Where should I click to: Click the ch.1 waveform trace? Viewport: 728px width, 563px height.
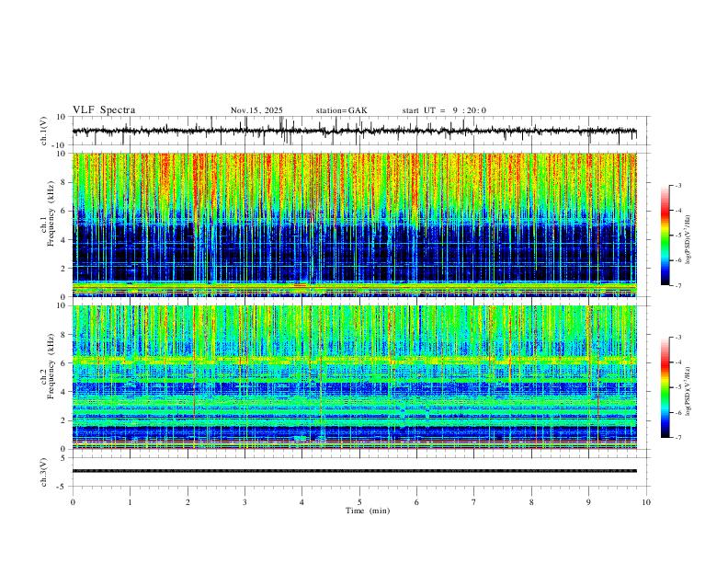pos(354,131)
